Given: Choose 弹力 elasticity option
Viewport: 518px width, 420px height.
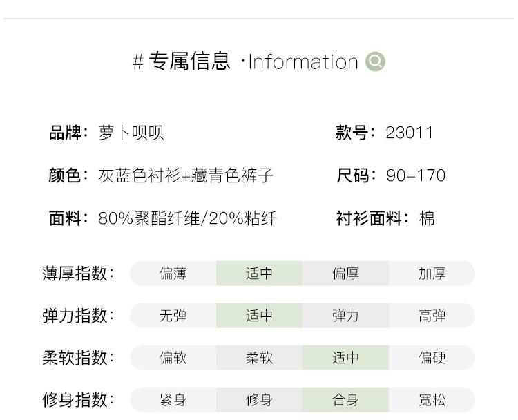Looking at the screenshot, I should coord(345,316).
